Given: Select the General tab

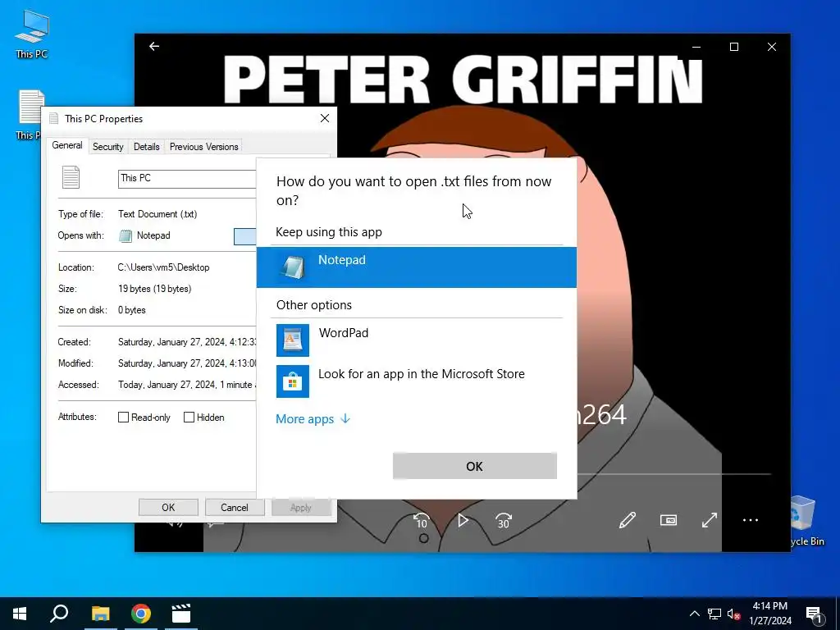Looking at the screenshot, I should [67, 146].
